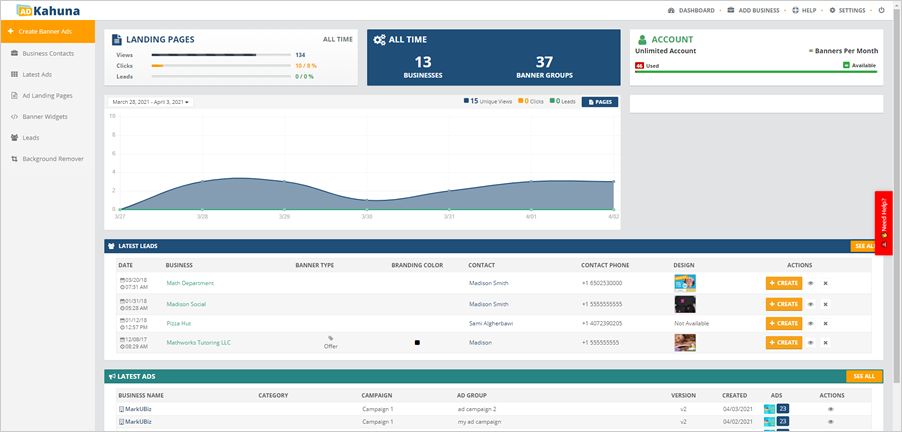
Task: View the Math Department lead via eye icon
Action: coord(810,283)
